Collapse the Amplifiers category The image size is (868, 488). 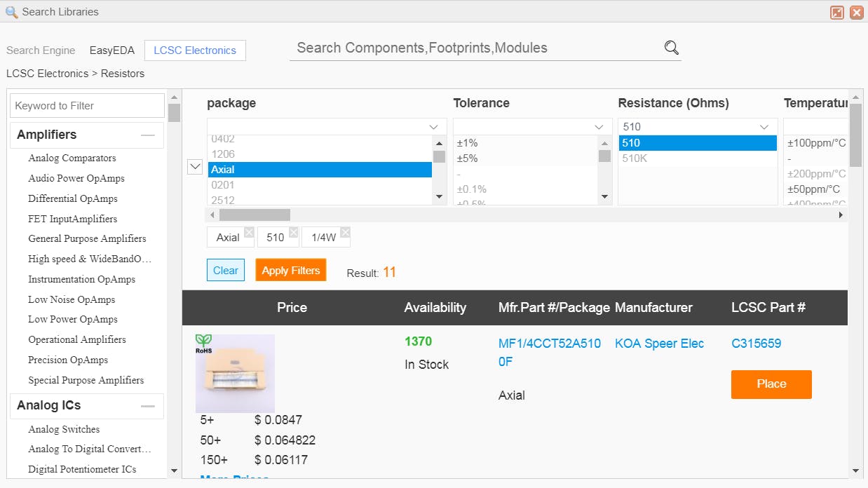click(x=147, y=135)
